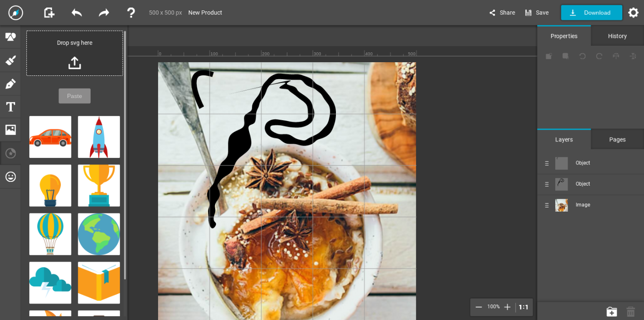Screen dimensions: 644x320
Task: Open the app logo home icon
Action: pyautogui.click(x=16, y=13)
